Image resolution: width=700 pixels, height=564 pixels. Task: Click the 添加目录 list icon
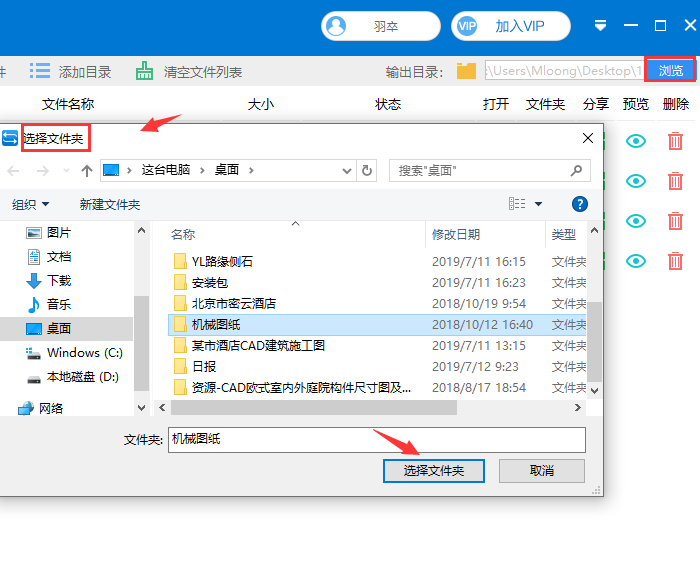(x=40, y=71)
